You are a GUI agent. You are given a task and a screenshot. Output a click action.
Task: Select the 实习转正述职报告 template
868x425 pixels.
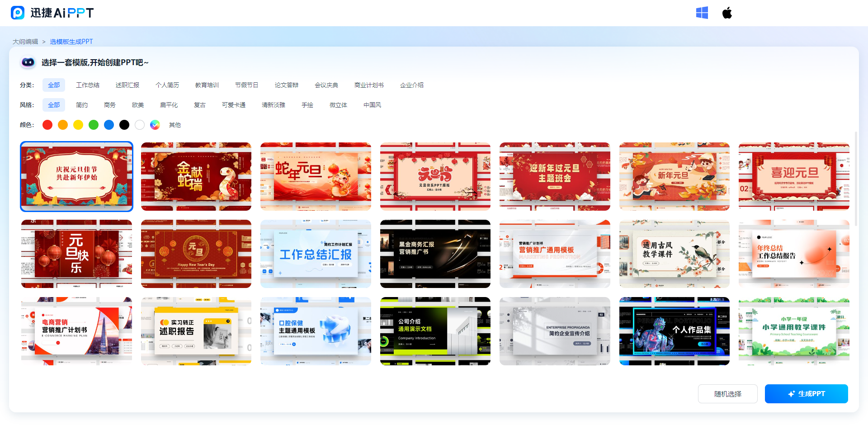click(196, 331)
